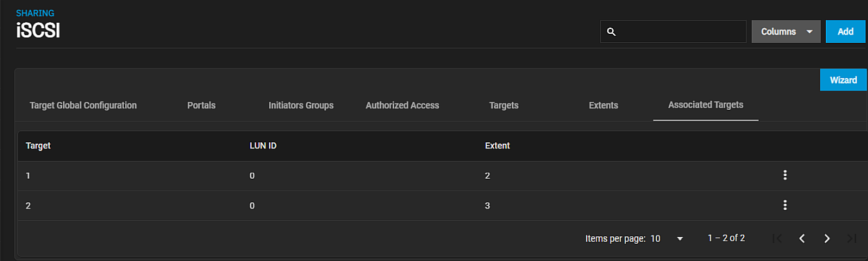Viewport: 868px width, 261px height.
Task: Switch to the Extents tab
Action: coord(603,106)
